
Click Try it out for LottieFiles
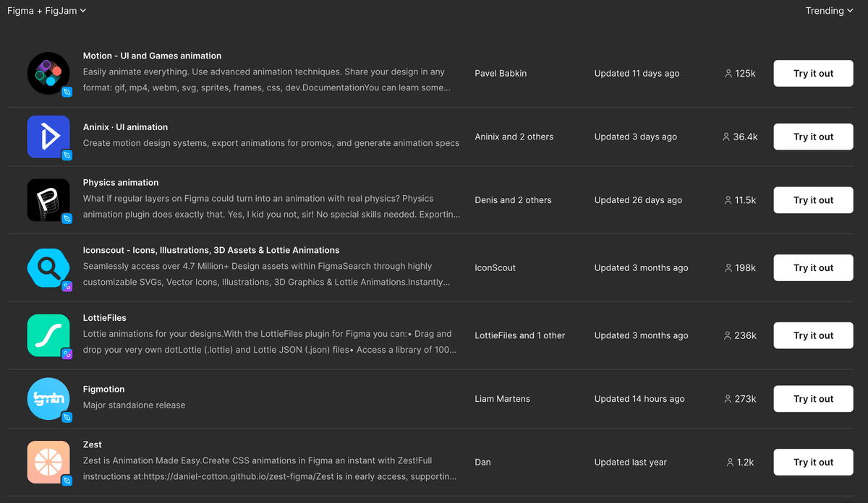tap(813, 335)
